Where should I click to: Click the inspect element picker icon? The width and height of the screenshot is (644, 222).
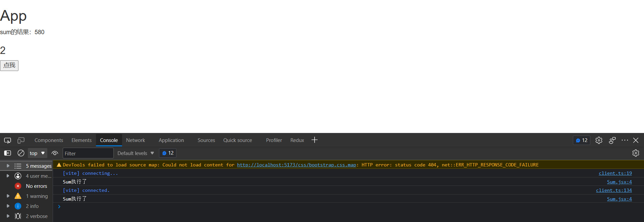pyautogui.click(x=7, y=140)
